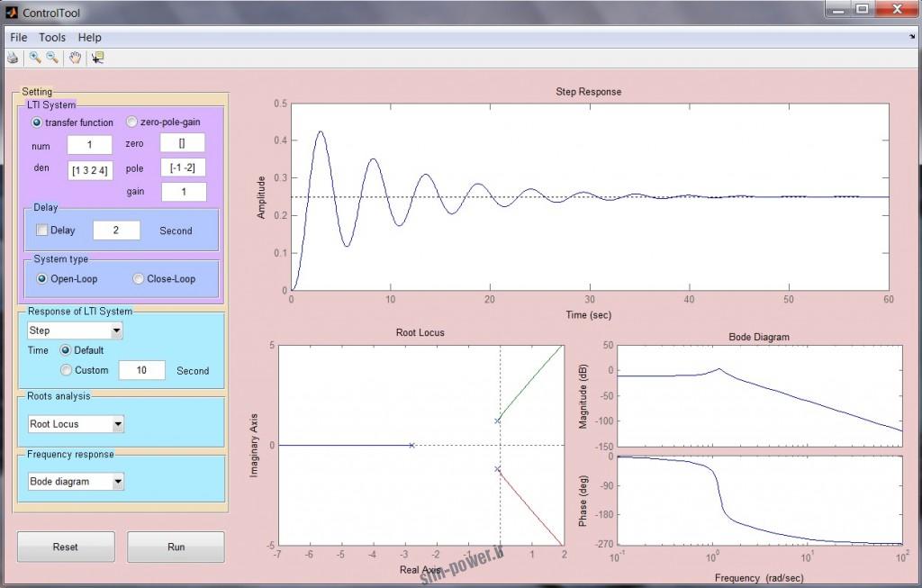Open the File menu
The width and height of the screenshot is (922, 588).
click(19, 38)
